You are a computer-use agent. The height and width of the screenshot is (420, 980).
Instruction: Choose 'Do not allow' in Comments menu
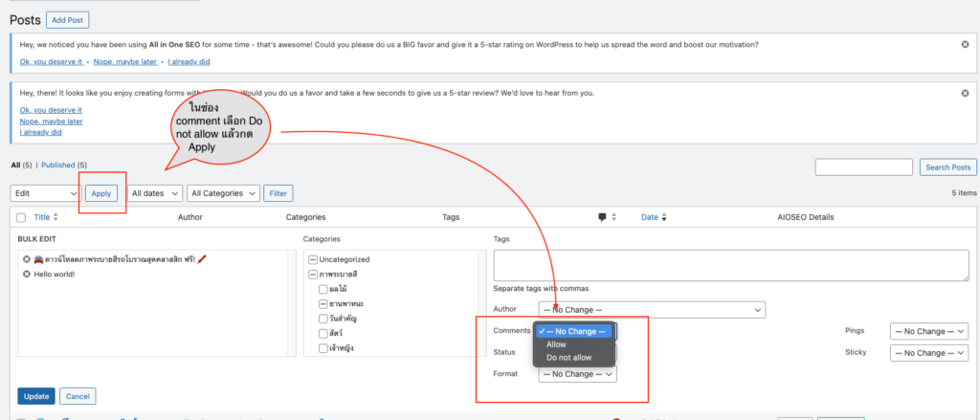[568, 358]
